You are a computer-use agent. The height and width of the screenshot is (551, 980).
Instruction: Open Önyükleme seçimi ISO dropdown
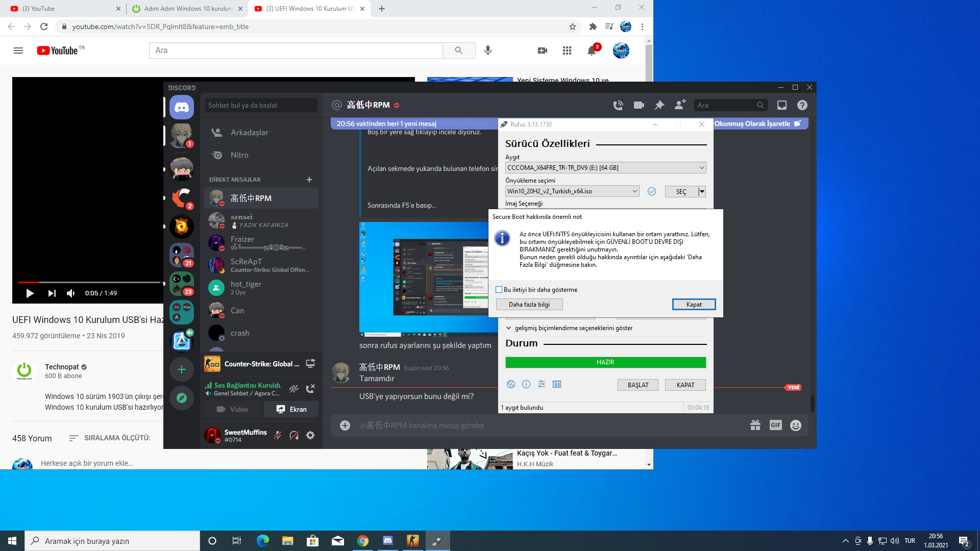coord(572,191)
